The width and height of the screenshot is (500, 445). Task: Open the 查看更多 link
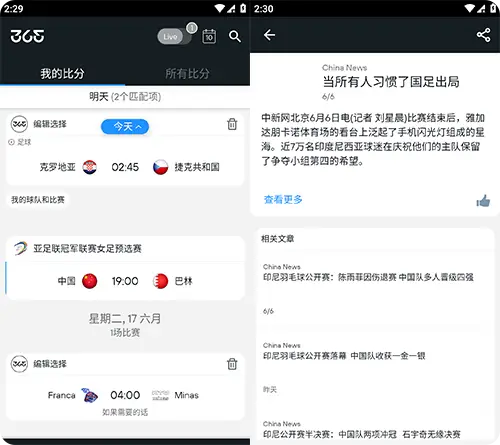point(283,199)
